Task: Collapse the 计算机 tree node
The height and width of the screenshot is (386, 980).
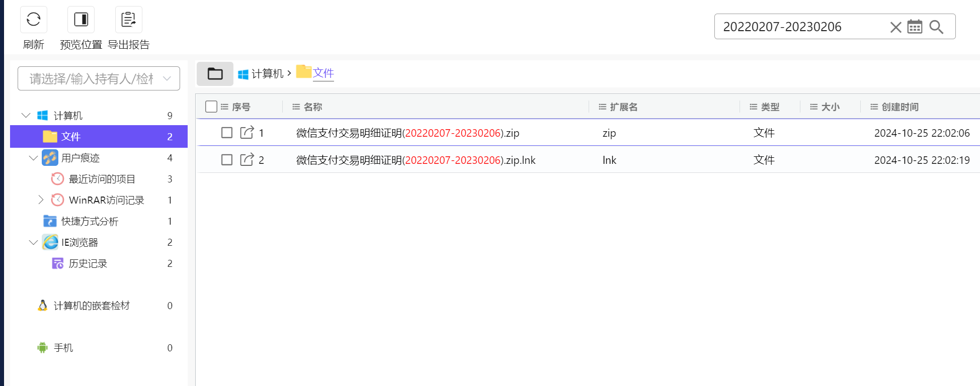Action: tap(26, 116)
